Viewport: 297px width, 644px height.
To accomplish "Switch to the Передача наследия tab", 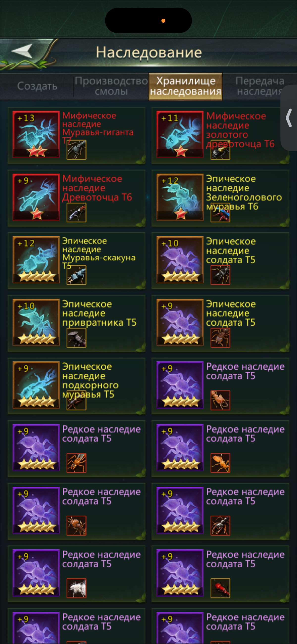I will [260, 86].
